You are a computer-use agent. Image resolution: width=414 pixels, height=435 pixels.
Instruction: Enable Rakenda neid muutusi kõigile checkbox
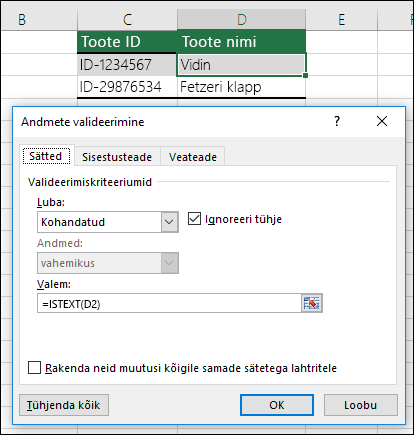(34, 368)
